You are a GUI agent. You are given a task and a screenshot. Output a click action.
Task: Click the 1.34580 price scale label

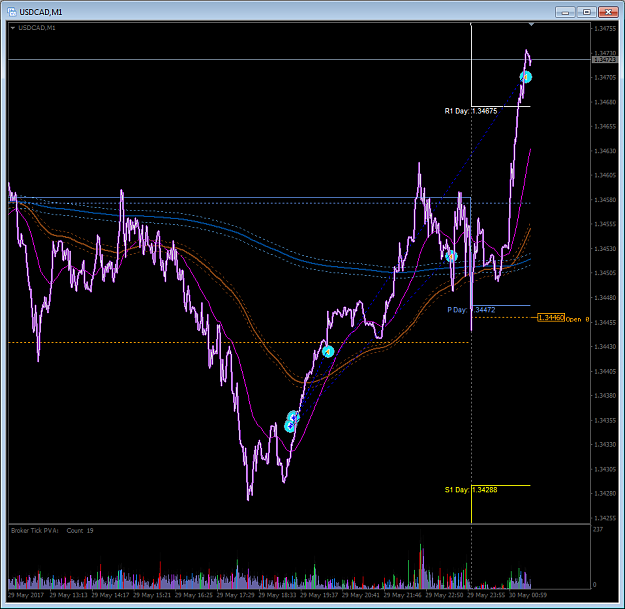click(605, 200)
